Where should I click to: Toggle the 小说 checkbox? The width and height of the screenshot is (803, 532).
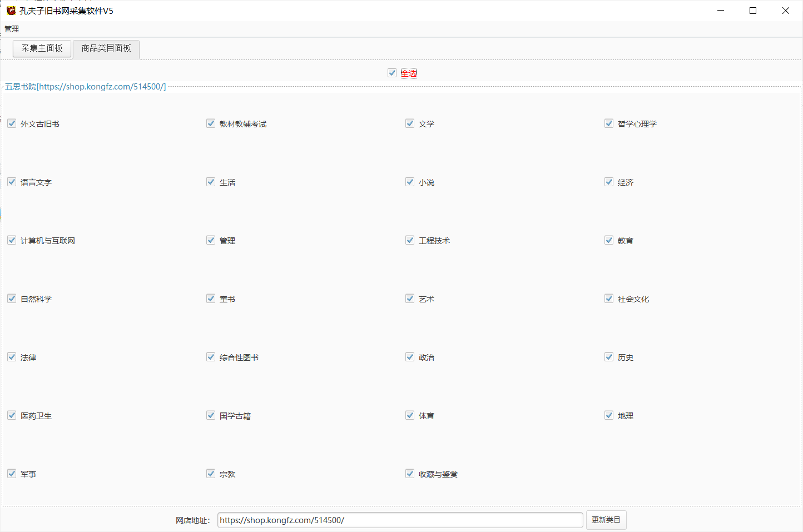pyautogui.click(x=410, y=182)
